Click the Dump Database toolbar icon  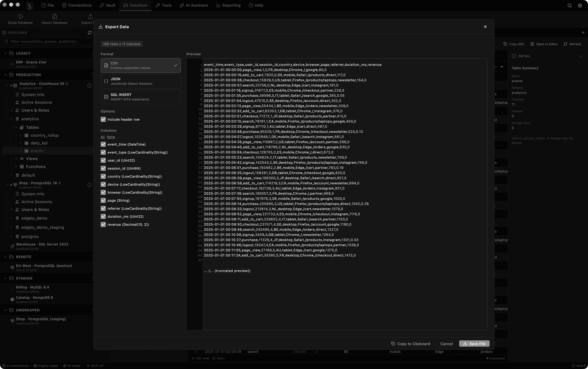[20, 17]
